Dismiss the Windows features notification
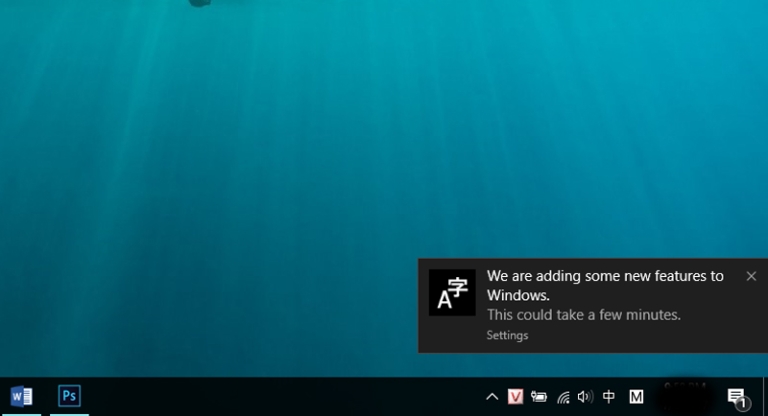This screenshot has height=416, width=768. [x=751, y=276]
